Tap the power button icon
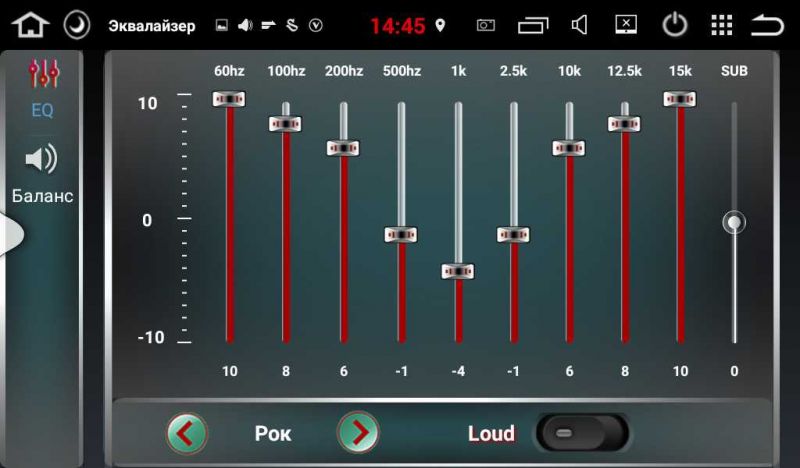This screenshot has width=800, height=468. [674, 24]
